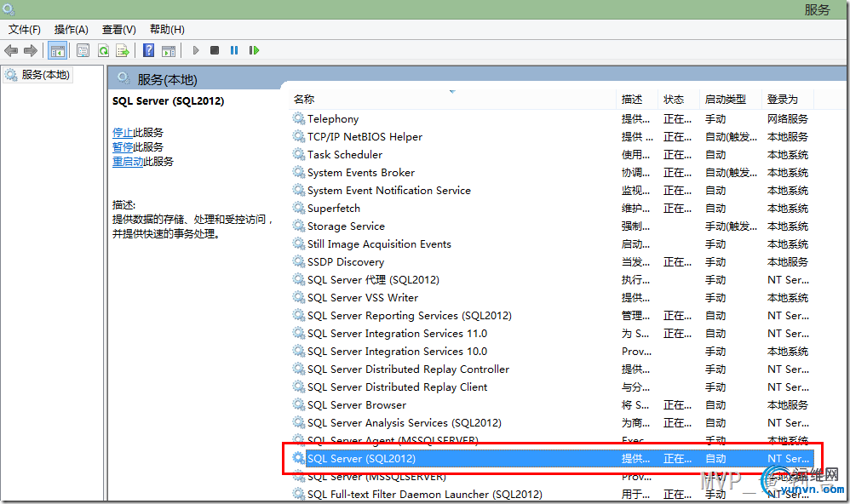Select Still Image Acquisition Events service
The image size is (850, 504).
[x=552, y=243]
